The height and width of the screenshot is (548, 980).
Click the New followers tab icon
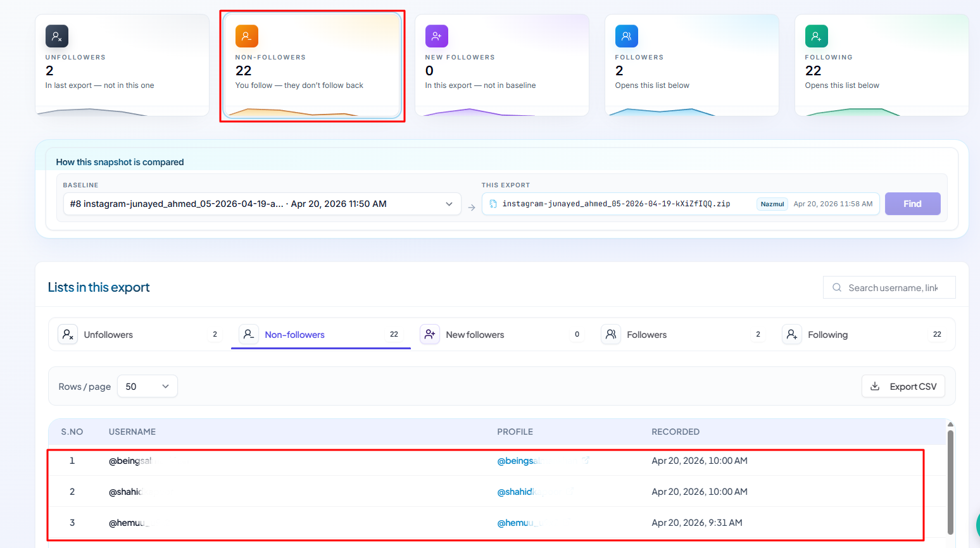point(430,334)
